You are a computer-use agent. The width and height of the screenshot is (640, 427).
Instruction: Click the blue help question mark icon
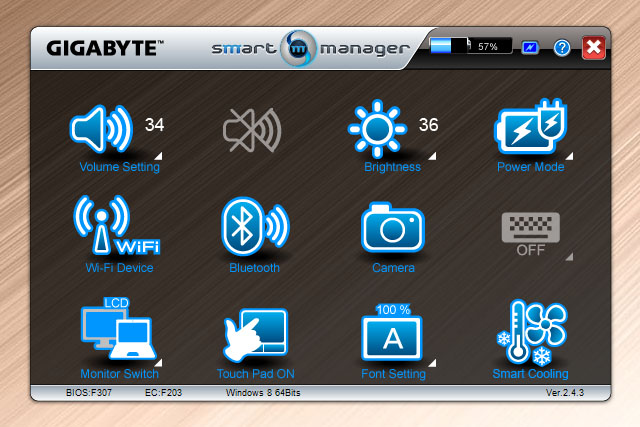pos(562,48)
